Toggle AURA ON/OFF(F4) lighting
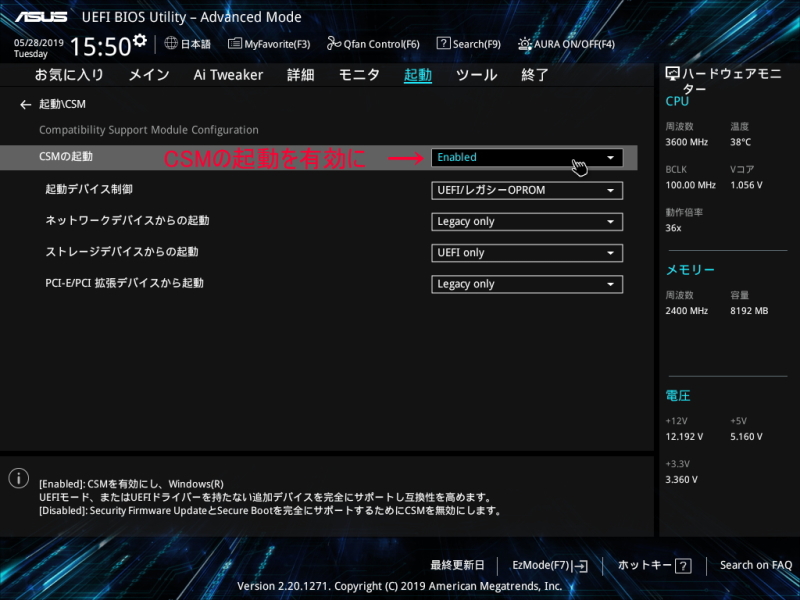The height and width of the screenshot is (600, 800). tap(566, 44)
